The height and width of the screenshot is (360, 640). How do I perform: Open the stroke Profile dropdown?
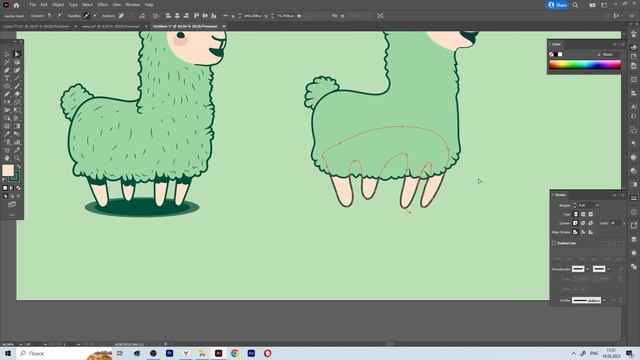604,300
